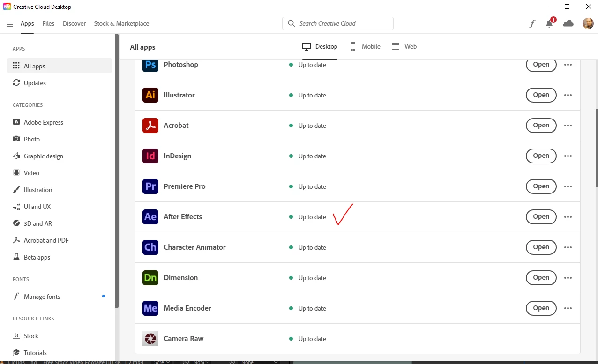Open the Photo category
The height and width of the screenshot is (364, 598).
click(60, 139)
